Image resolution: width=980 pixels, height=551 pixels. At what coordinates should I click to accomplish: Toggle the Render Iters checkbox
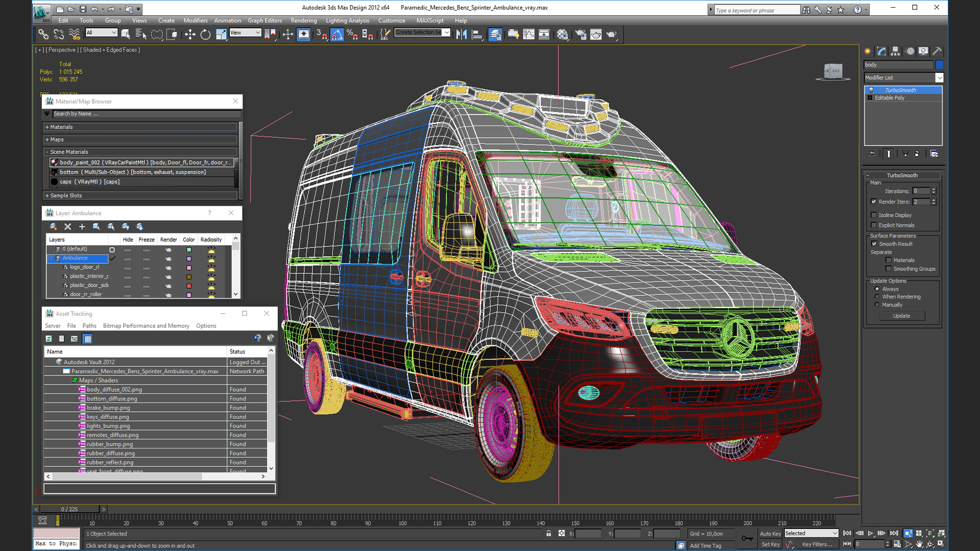pos(874,202)
